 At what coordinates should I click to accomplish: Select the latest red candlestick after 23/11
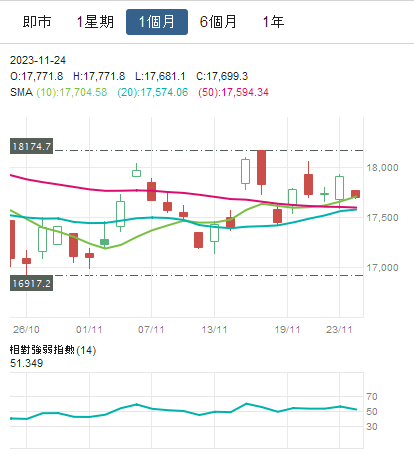[355, 194]
